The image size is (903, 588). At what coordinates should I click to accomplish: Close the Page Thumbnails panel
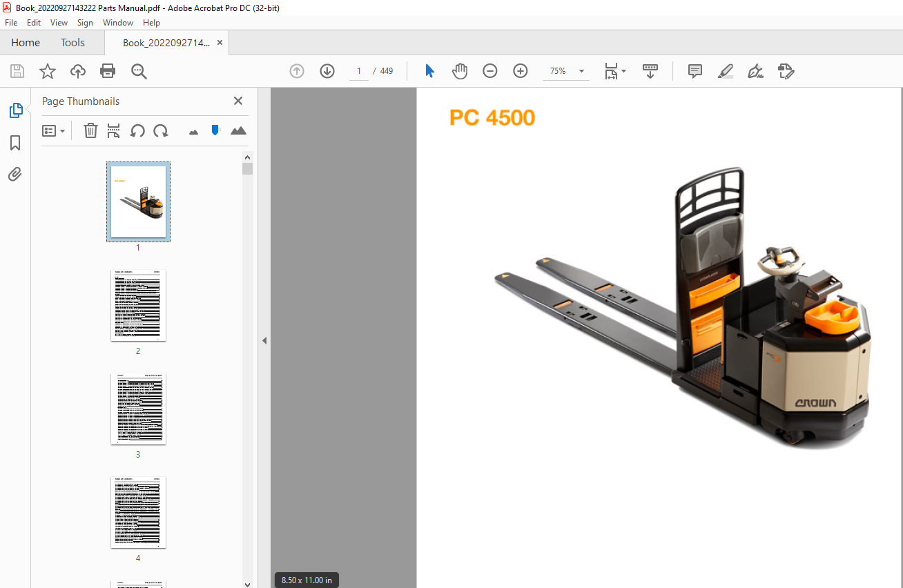[x=238, y=101]
